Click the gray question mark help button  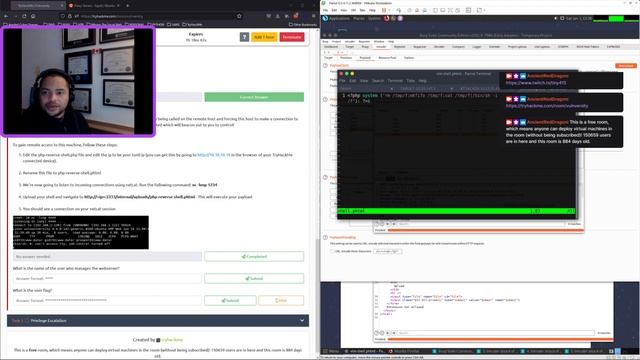click(x=244, y=37)
